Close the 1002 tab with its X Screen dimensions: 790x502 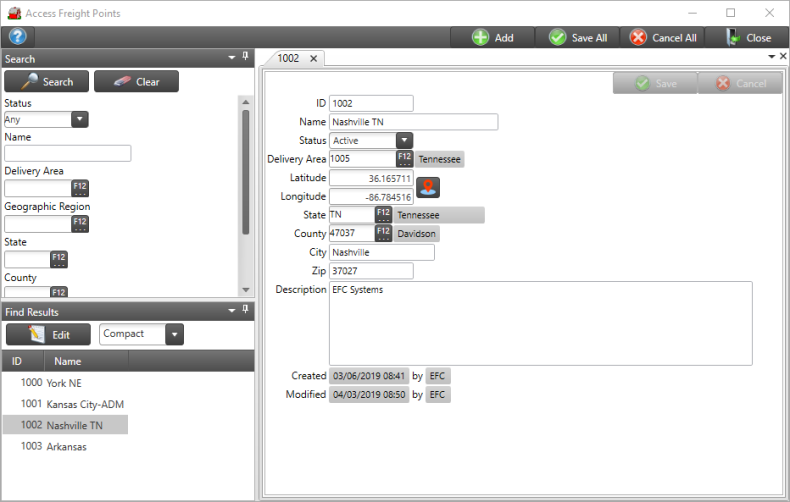(313, 59)
